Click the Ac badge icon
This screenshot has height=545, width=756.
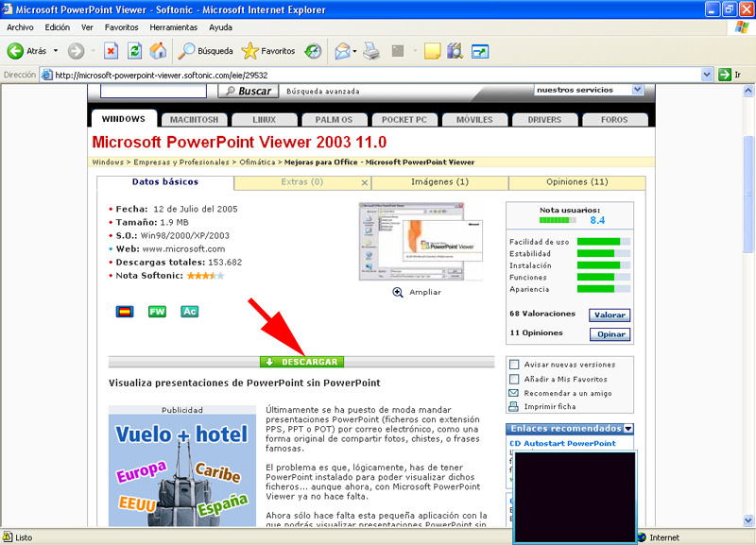click(x=190, y=312)
